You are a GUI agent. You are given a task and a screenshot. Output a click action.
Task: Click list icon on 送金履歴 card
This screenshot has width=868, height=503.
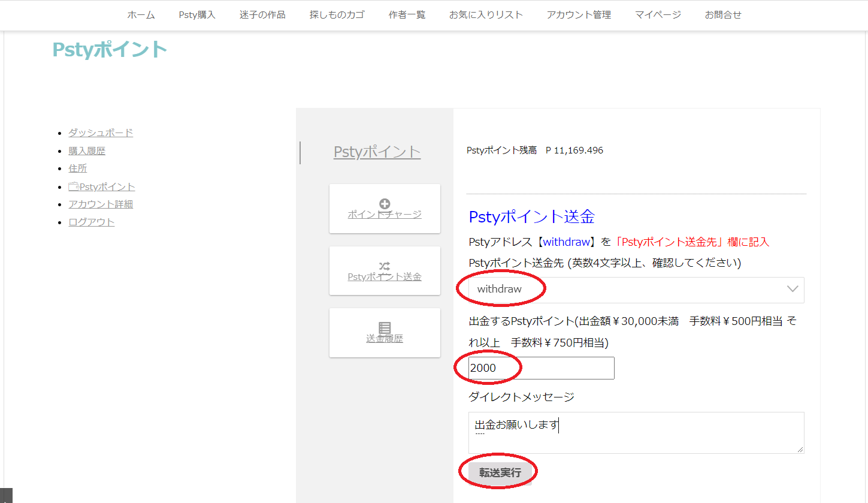coord(385,328)
